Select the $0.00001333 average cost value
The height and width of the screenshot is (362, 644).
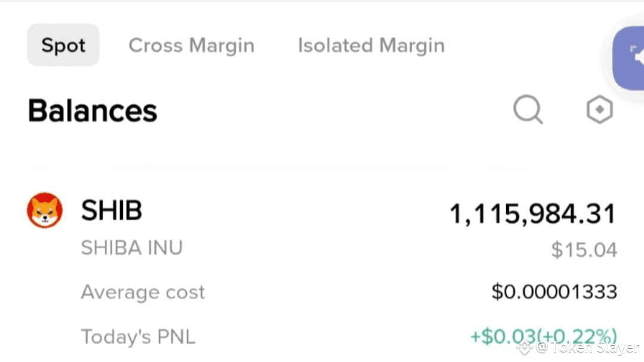[554, 292]
